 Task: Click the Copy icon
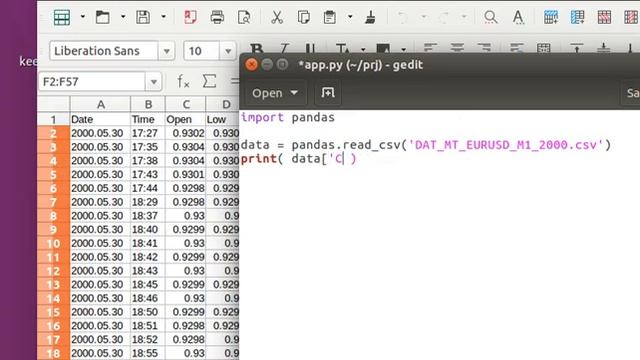click(304, 18)
